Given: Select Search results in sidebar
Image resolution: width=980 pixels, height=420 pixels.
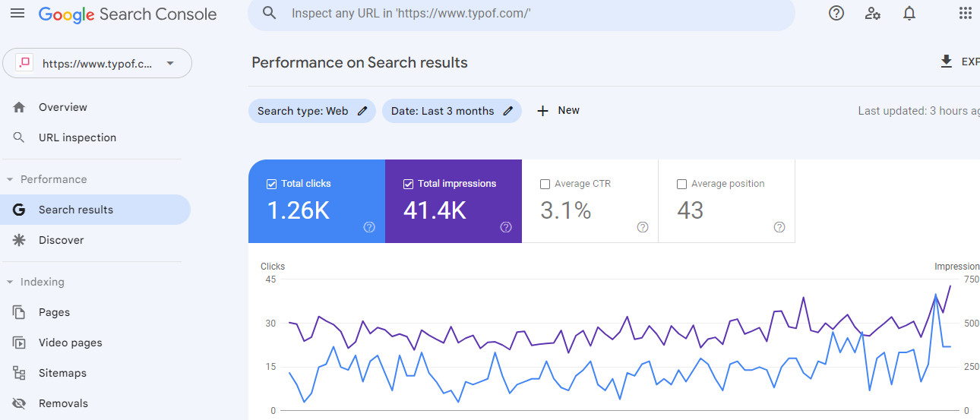Looking at the screenshot, I should point(95,210).
